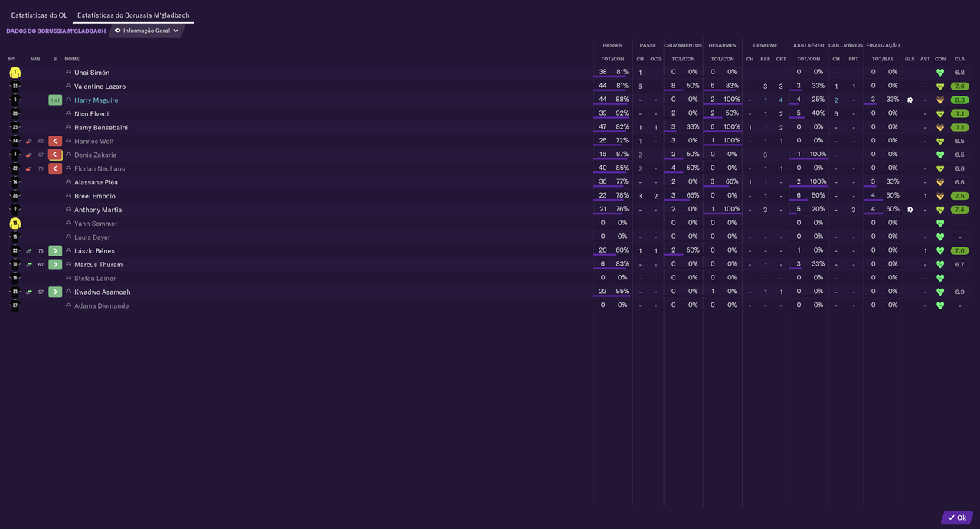The image size is (980, 529).
Task: Click the HdJ badge beside Harry Maguire
Action: (x=55, y=100)
